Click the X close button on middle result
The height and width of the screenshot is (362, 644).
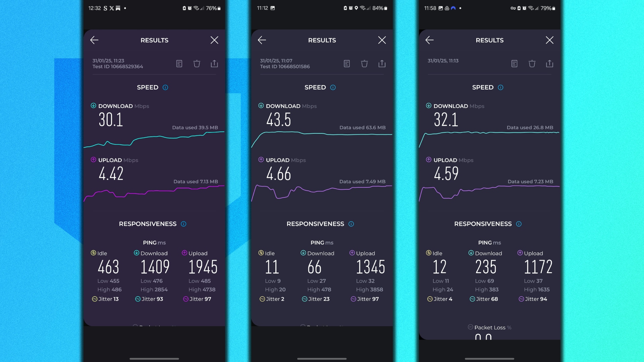click(x=381, y=40)
